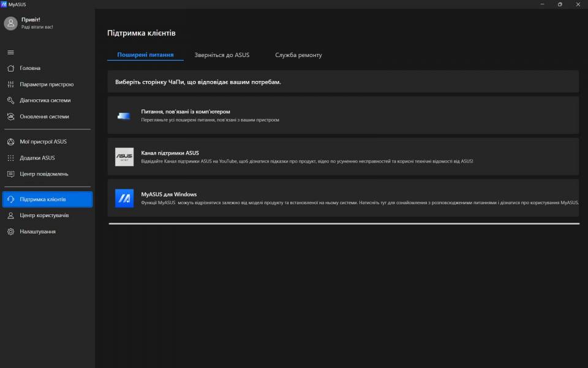Switch to Служба ремонту tab
This screenshot has height=368, width=588.
point(298,55)
